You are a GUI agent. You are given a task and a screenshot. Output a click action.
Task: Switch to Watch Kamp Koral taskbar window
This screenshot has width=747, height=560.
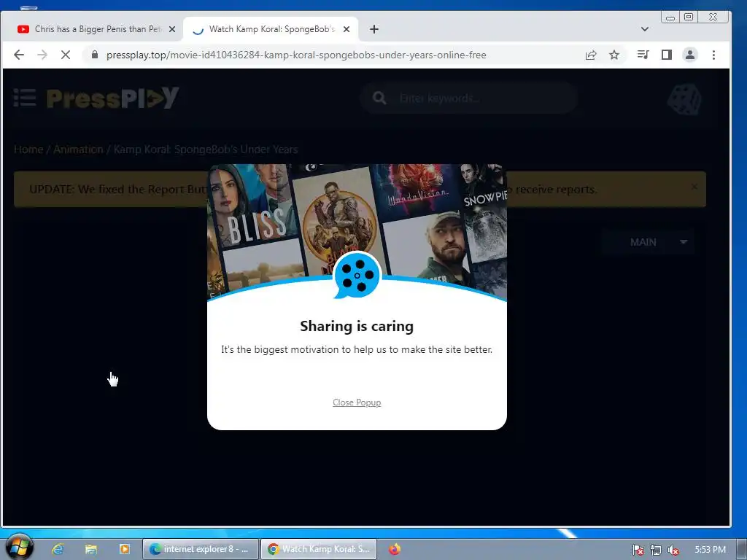point(319,549)
